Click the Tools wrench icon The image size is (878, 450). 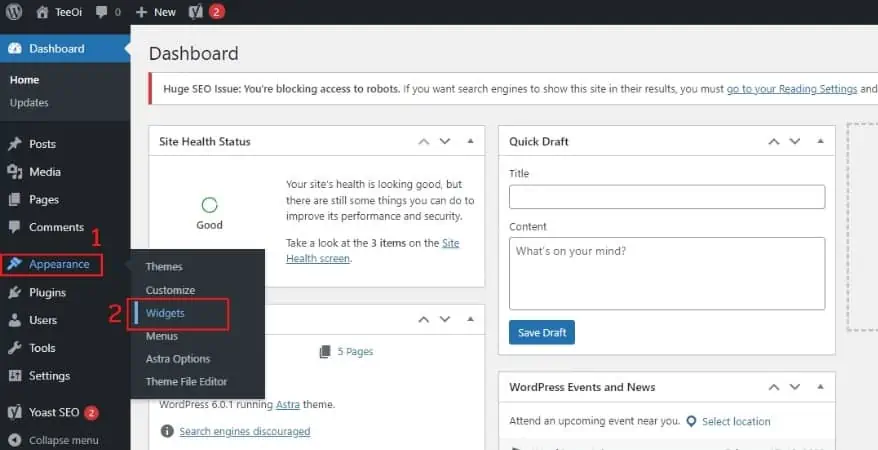[15, 348]
